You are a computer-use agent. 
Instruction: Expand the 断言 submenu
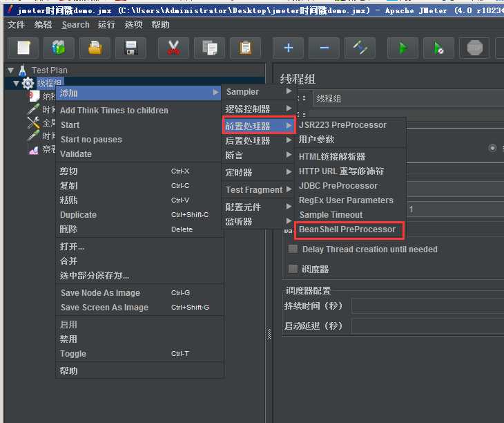pyautogui.click(x=258, y=156)
